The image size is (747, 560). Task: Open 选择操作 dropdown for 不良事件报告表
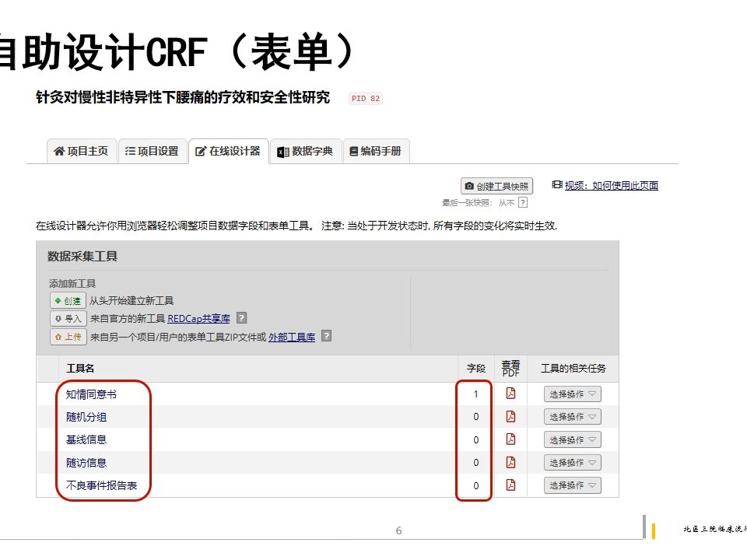pyautogui.click(x=572, y=485)
